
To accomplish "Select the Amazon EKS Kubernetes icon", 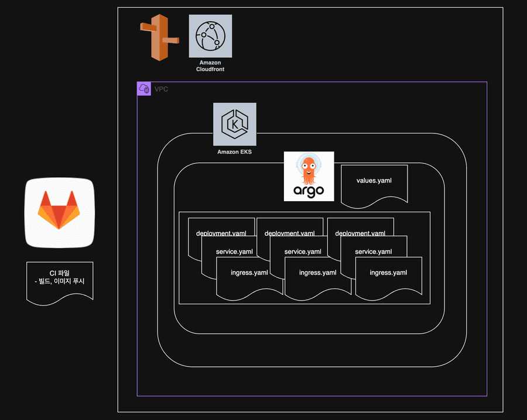I will tap(235, 124).
